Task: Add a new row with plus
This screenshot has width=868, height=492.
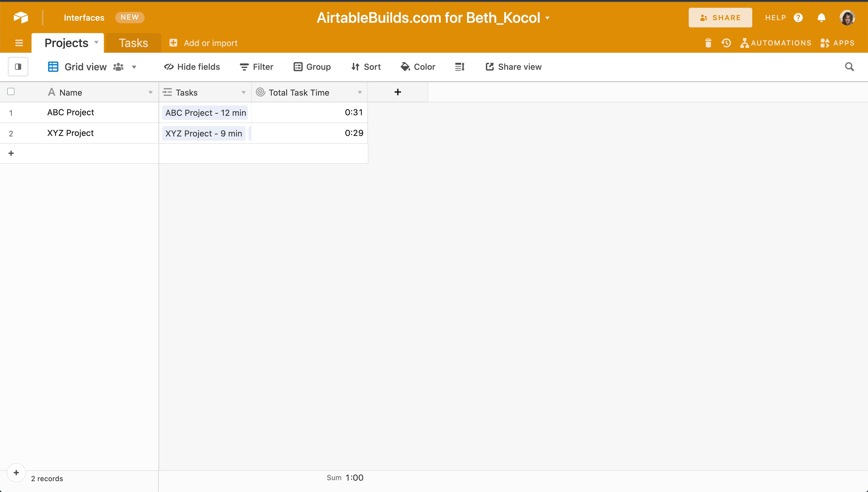Action: click(x=11, y=153)
